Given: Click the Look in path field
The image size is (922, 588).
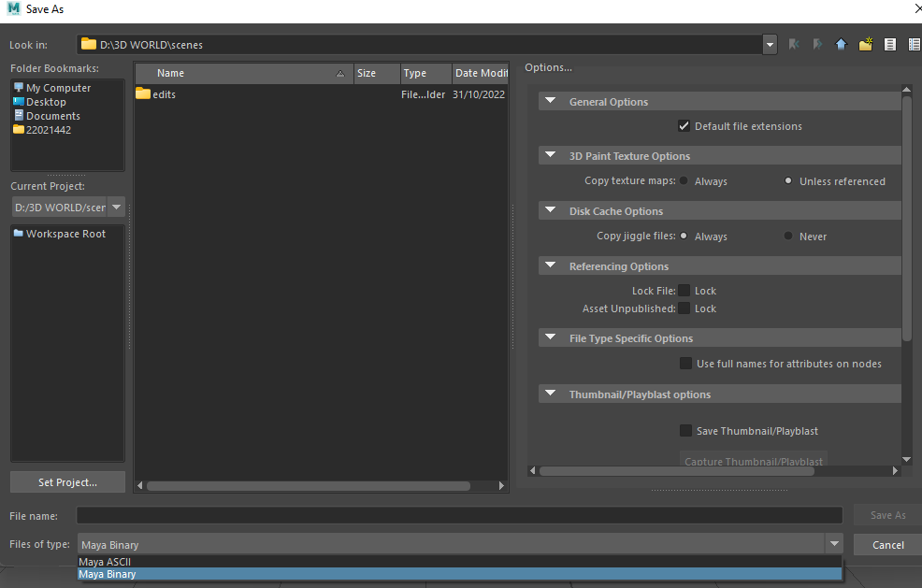Looking at the screenshot, I should (x=420, y=45).
